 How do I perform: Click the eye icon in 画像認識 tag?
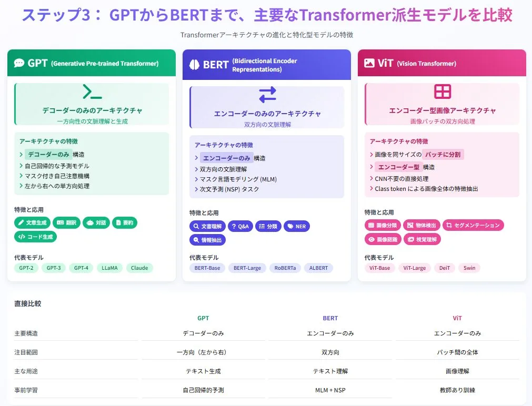pyautogui.click(x=372, y=239)
